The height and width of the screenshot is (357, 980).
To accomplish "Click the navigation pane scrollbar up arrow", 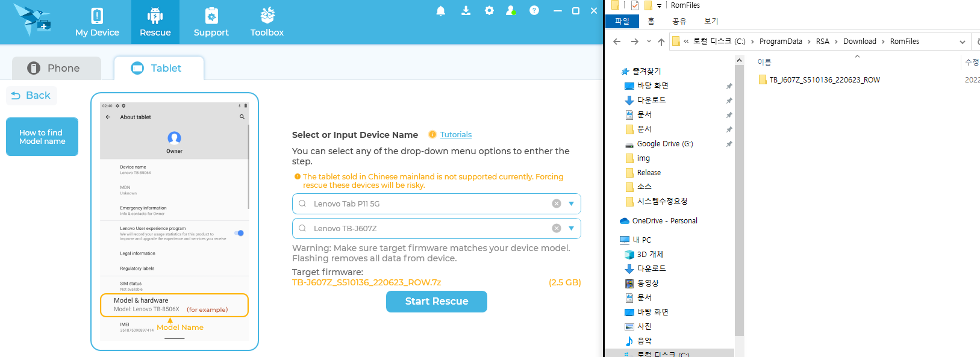I will pyautogui.click(x=739, y=60).
